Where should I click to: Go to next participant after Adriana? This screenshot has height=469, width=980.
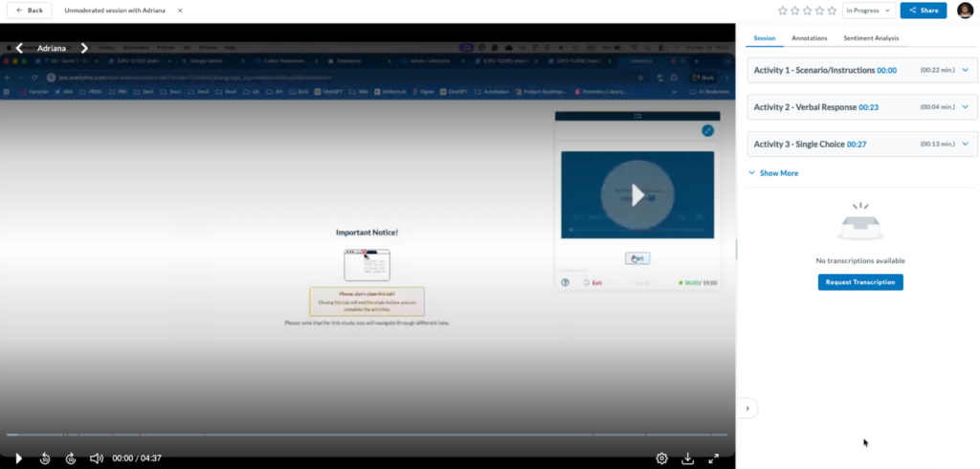[x=84, y=48]
